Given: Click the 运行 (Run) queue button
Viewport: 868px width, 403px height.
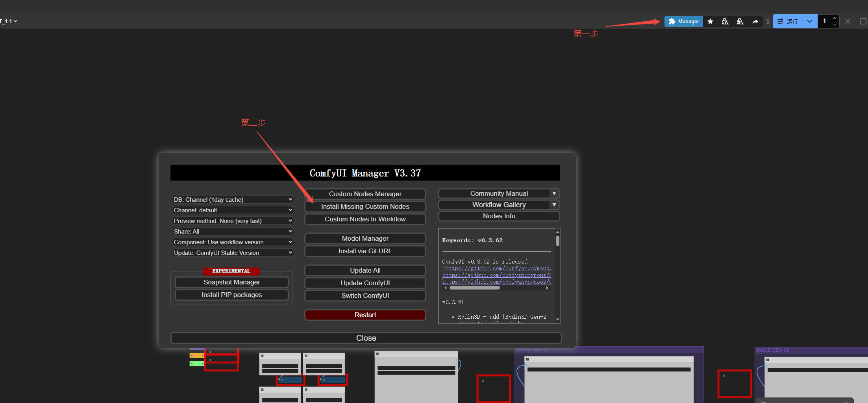Looking at the screenshot, I should (788, 22).
